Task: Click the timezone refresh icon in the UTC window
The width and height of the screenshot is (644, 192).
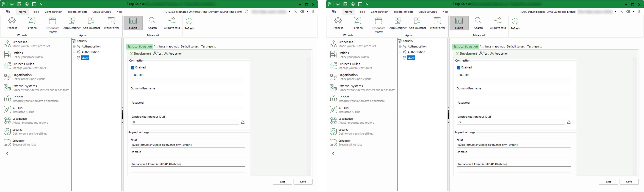Action: point(247,12)
